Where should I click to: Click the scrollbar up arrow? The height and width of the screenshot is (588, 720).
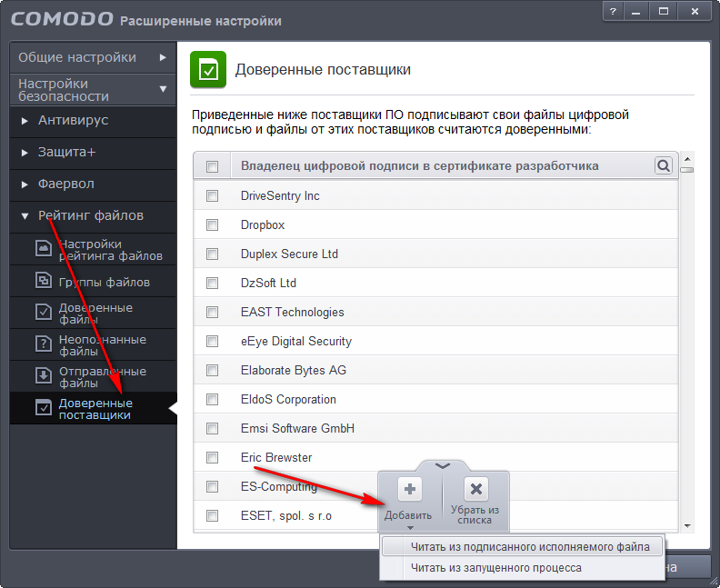coord(687,159)
